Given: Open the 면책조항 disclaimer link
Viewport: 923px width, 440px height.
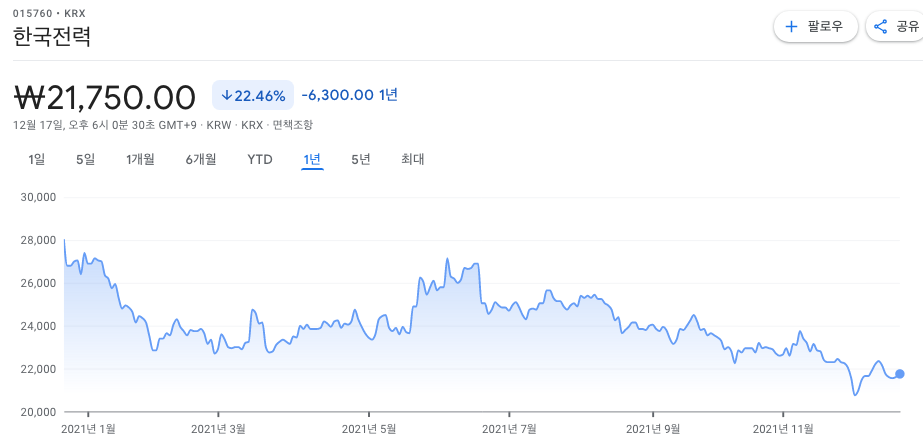Looking at the screenshot, I should pyautogui.click(x=293, y=125).
